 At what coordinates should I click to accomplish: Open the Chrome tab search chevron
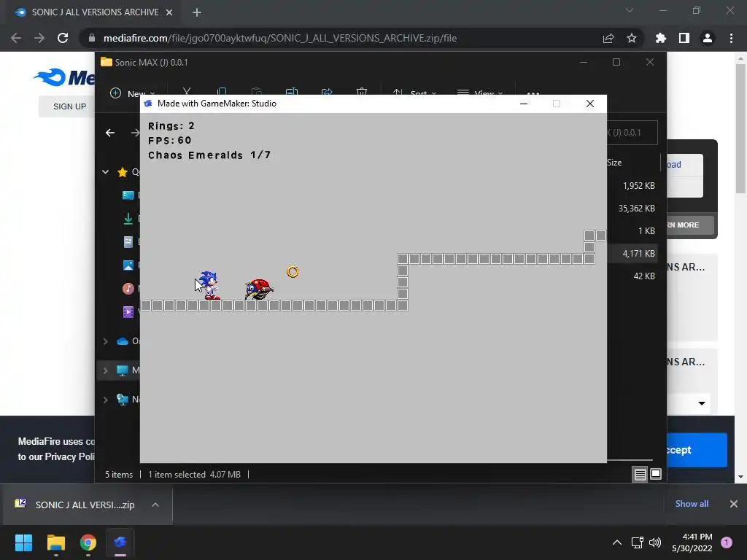pos(630,10)
